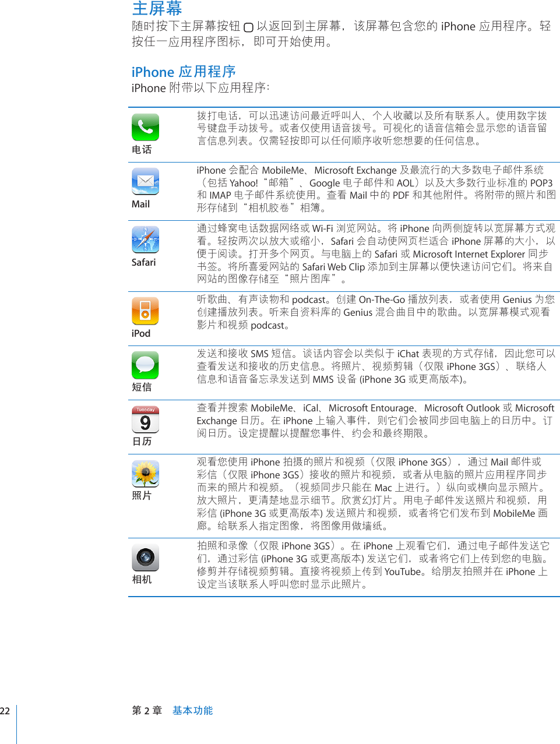Viewport: 560px width, 744px height.
Task: Click the 基本功能 chapter link in the footer
Action: pyautogui.click(x=193, y=710)
